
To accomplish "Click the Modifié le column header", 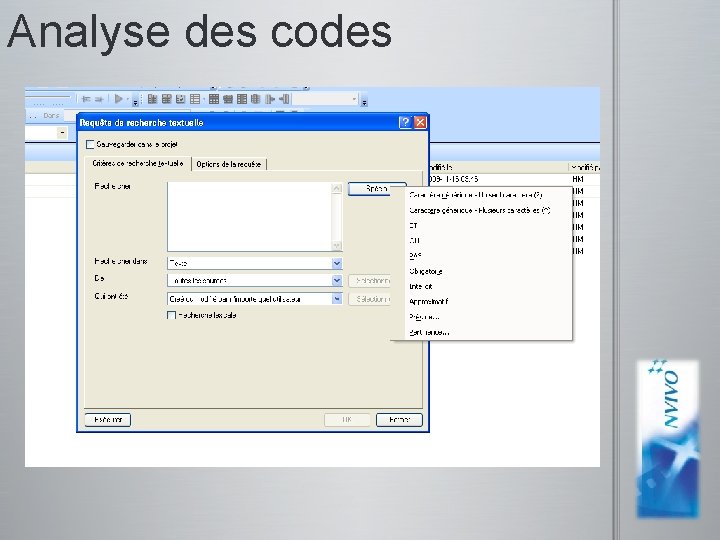I will tap(498, 167).
